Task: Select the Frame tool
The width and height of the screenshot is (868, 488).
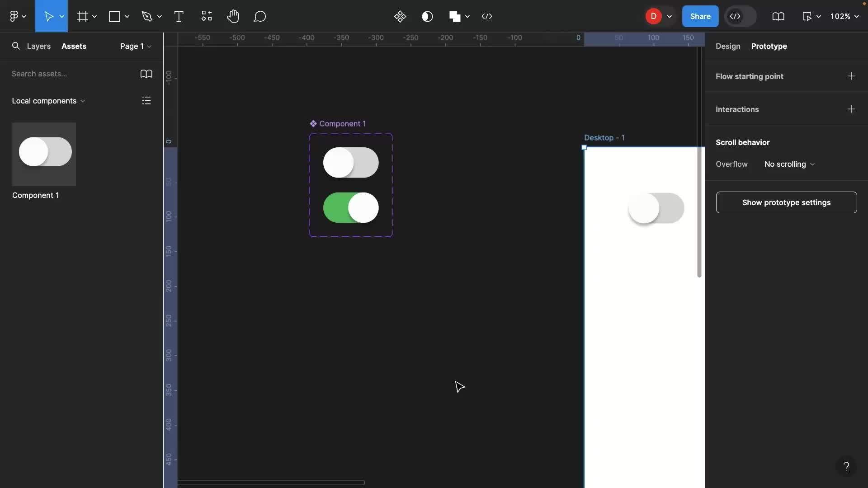Action: [x=83, y=16]
